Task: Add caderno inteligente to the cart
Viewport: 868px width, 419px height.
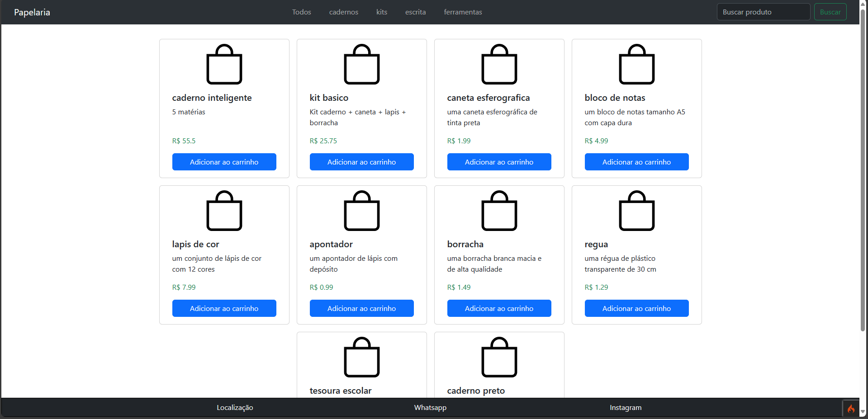Action: click(224, 161)
